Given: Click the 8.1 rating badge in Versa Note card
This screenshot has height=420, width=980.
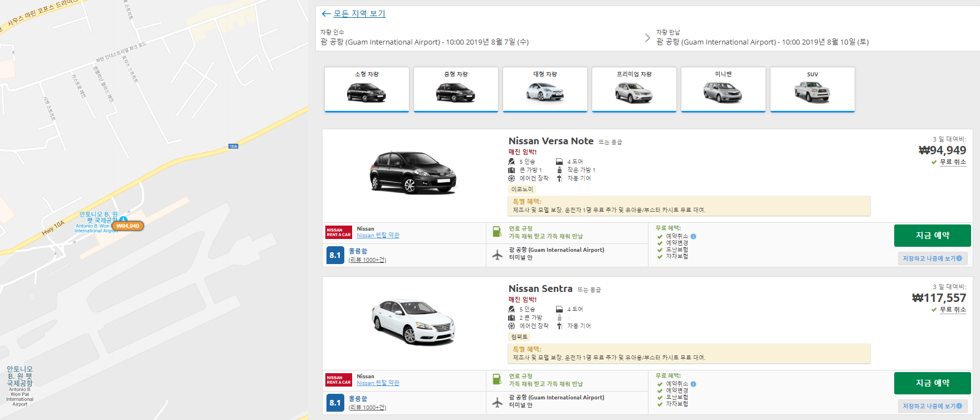Looking at the screenshot, I should click(335, 255).
